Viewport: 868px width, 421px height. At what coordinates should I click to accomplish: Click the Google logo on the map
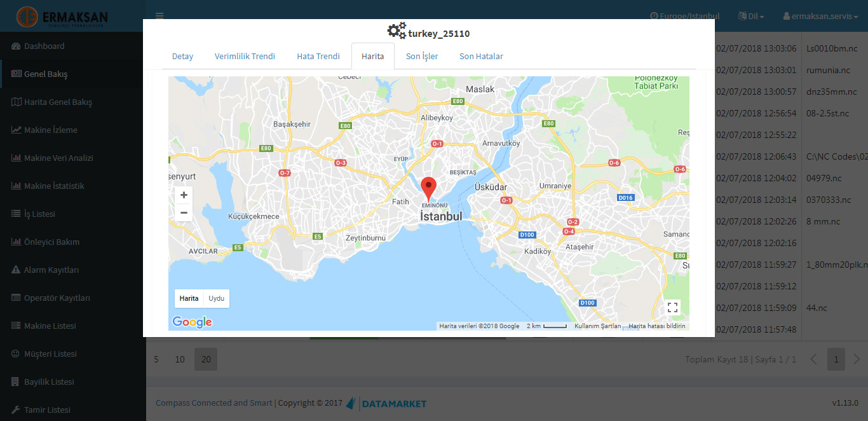tap(192, 322)
